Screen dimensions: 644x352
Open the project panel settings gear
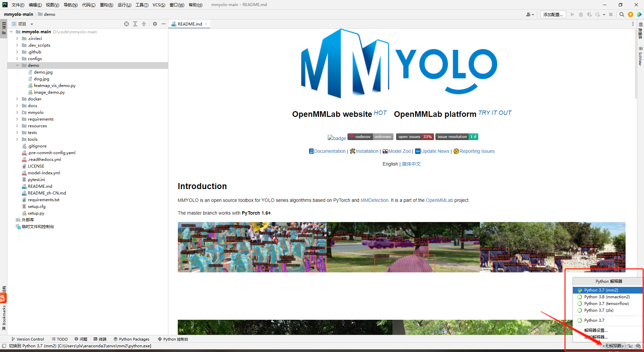pos(155,24)
